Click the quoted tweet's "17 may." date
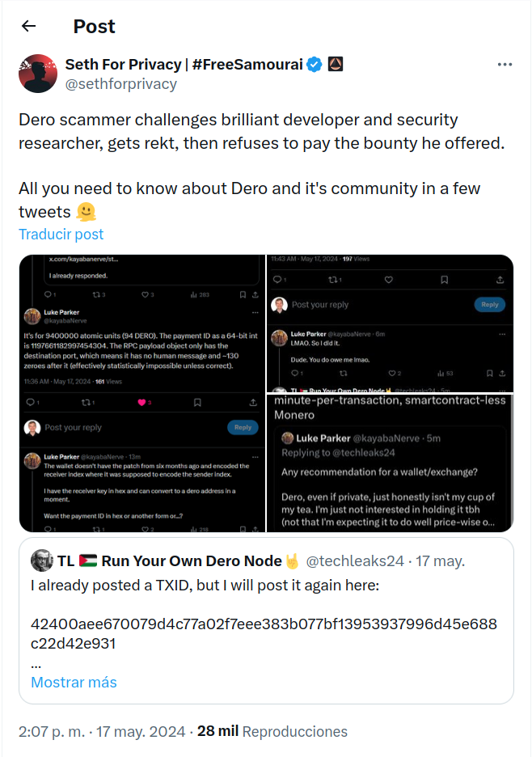 [441, 561]
